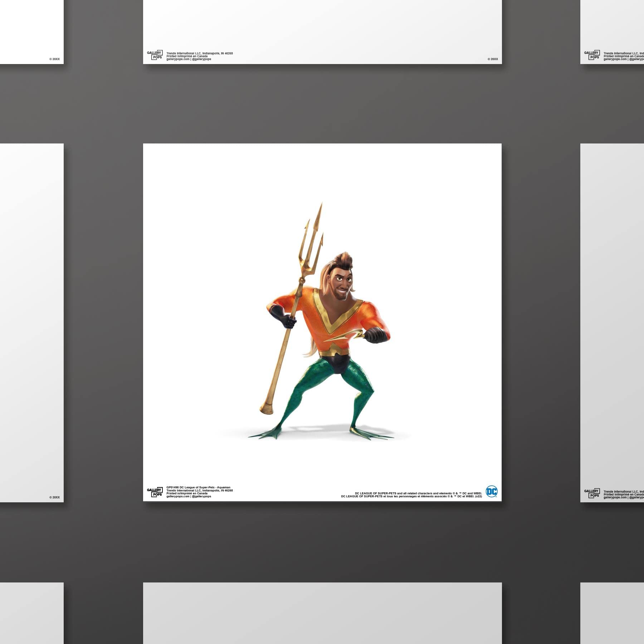Click Gallery Pops logo on blank top-center poster
The height and width of the screenshot is (644, 644).
(155, 55)
